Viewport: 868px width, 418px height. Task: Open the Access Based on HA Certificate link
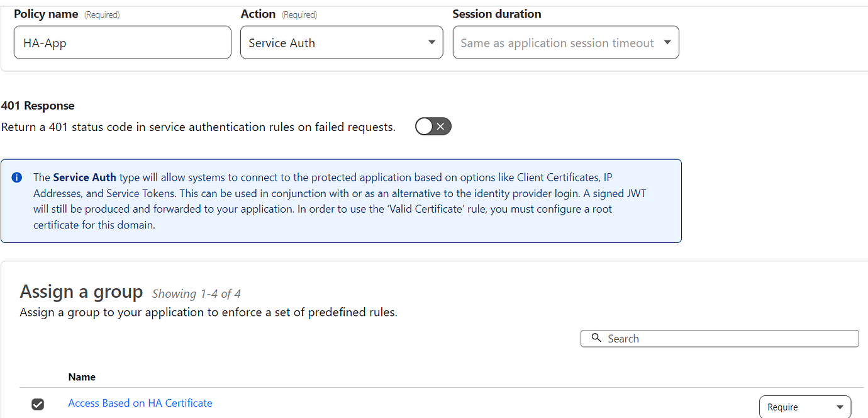point(140,403)
